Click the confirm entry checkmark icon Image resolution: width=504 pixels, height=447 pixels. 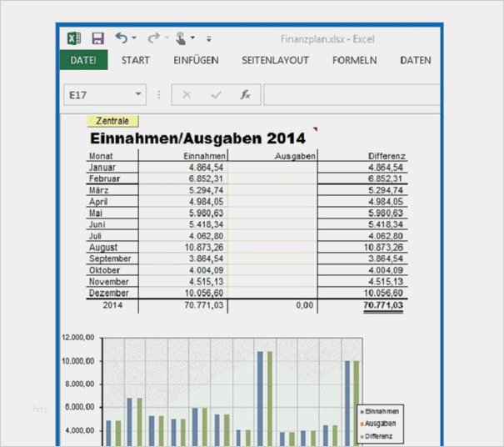(x=216, y=95)
